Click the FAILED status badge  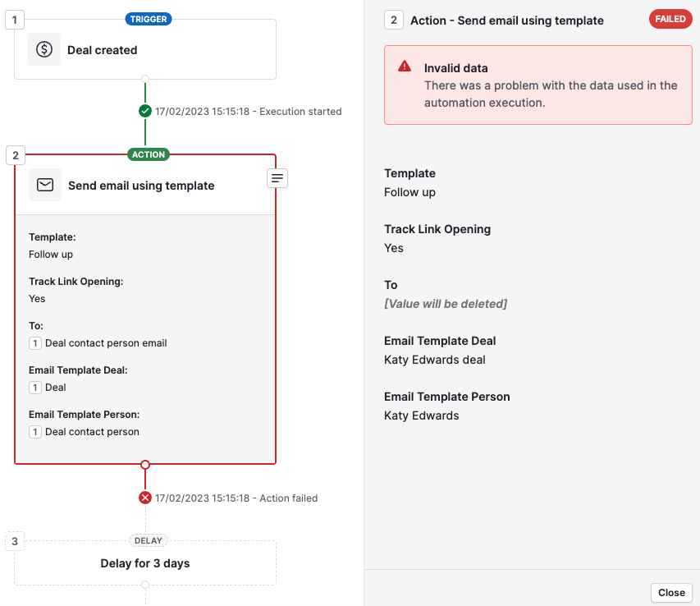[670, 18]
